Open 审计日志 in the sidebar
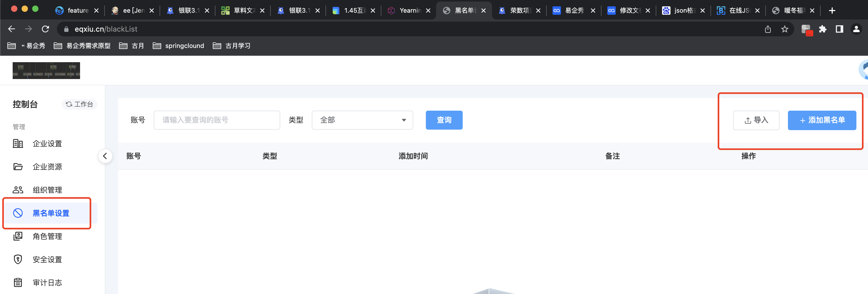The height and width of the screenshot is (294, 868). pos(47,282)
